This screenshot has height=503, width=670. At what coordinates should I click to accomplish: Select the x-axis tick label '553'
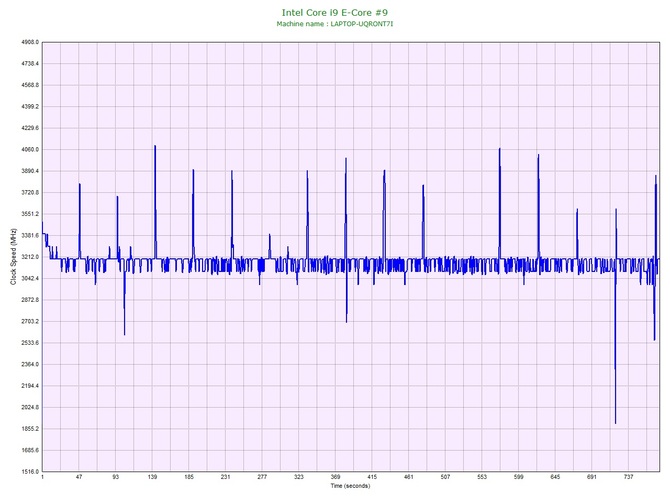click(x=482, y=477)
